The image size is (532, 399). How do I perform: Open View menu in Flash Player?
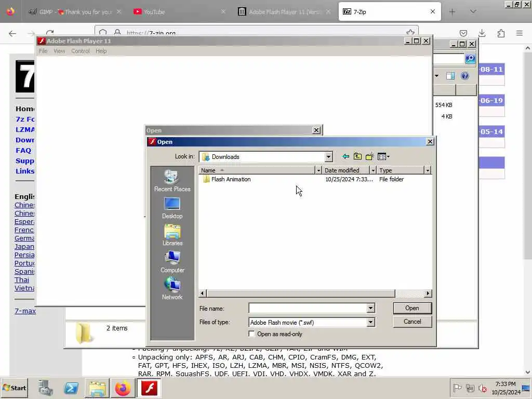pos(59,51)
